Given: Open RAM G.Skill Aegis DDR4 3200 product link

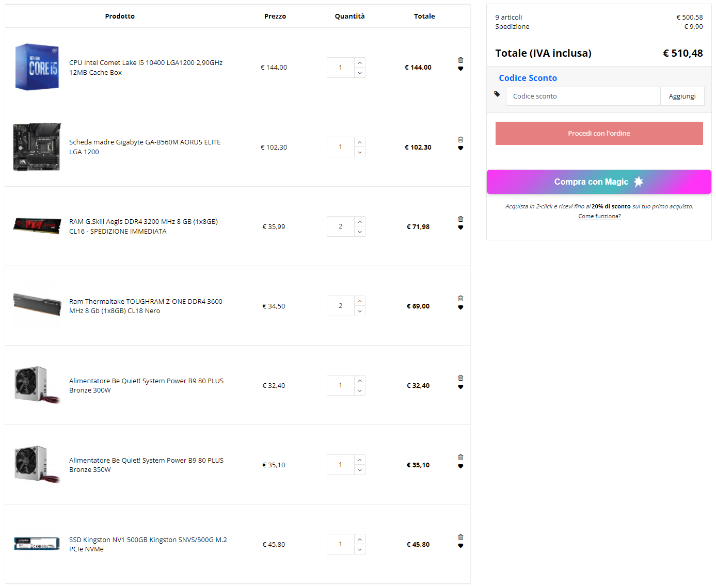Looking at the screenshot, I should pos(144,226).
